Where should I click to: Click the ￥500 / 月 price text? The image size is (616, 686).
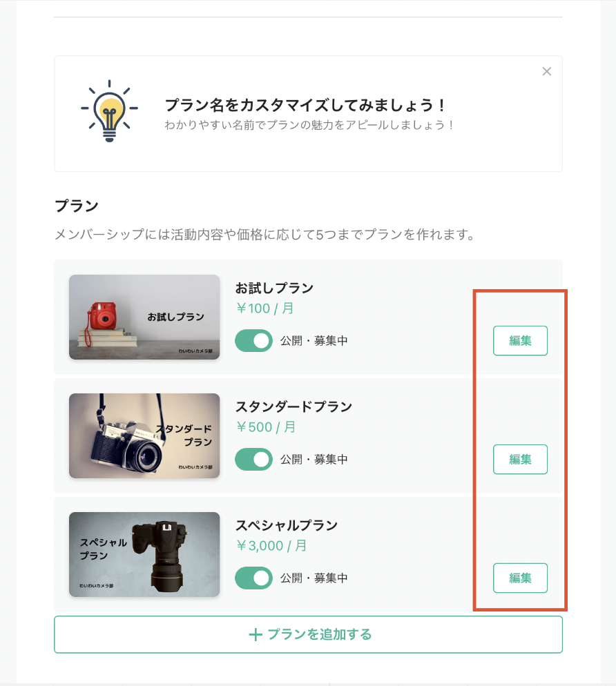coord(266,427)
